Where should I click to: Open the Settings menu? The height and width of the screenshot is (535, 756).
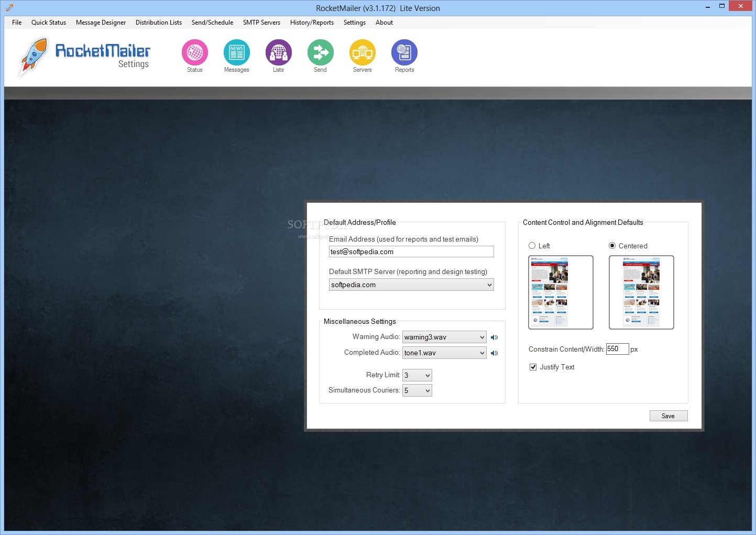355,23
